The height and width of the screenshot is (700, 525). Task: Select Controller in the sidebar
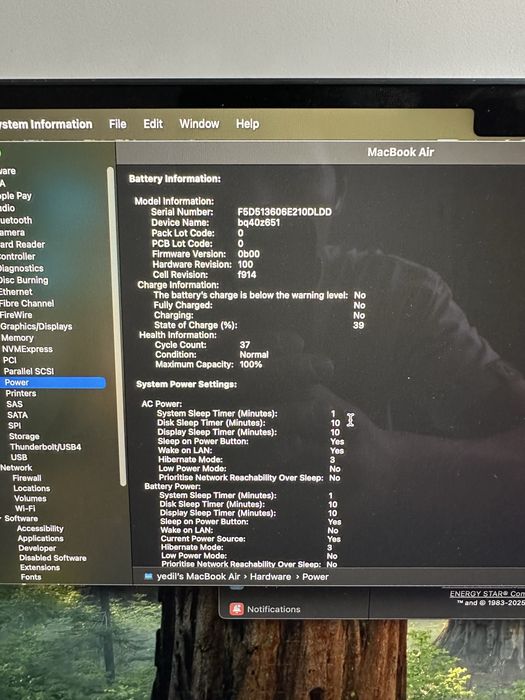(x=18, y=256)
